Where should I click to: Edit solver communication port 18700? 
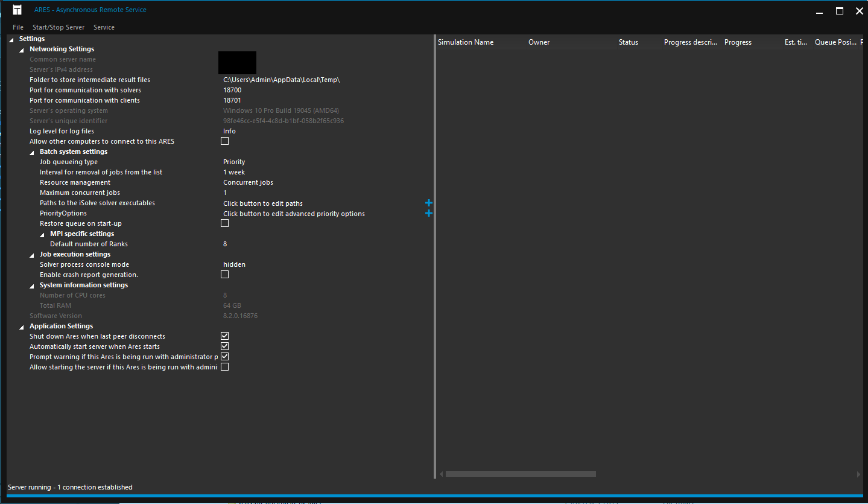pos(232,90)
